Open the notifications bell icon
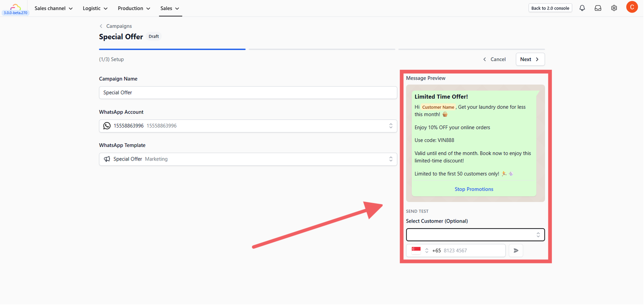This screenshot has width=644, height=305. pyautogui.click(x=582, y=8)
